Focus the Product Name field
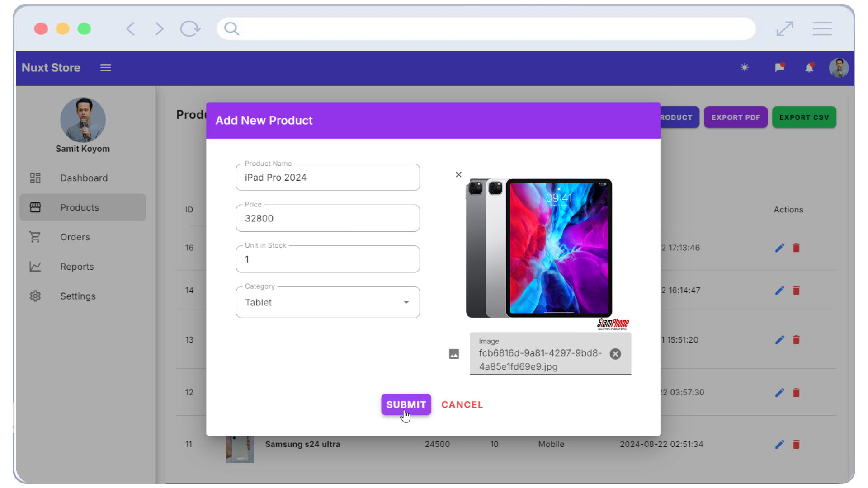868x488 pixels. coord(328,178)
